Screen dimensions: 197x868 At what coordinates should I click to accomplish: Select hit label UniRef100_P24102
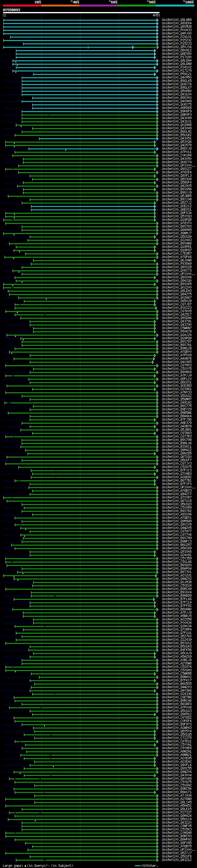tap(177, 67)
